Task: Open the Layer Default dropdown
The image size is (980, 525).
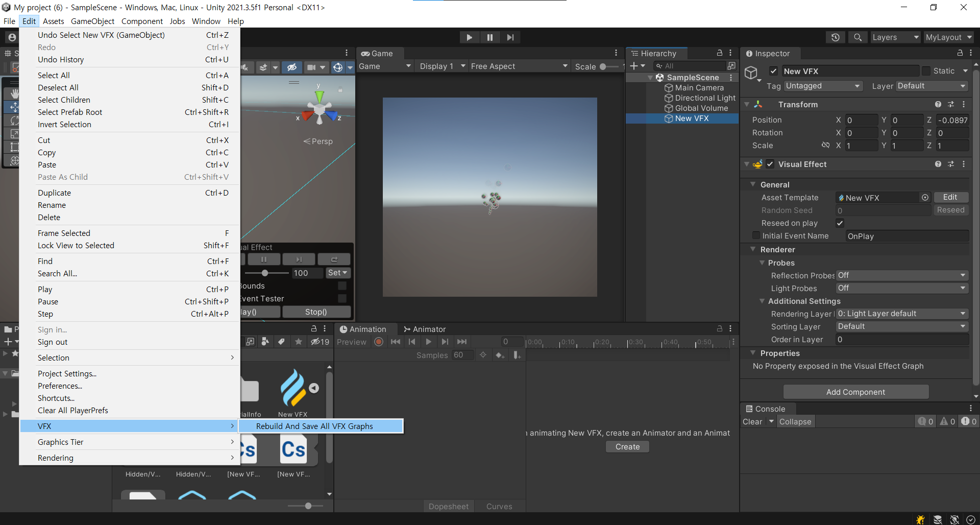Action: (932, 86)
